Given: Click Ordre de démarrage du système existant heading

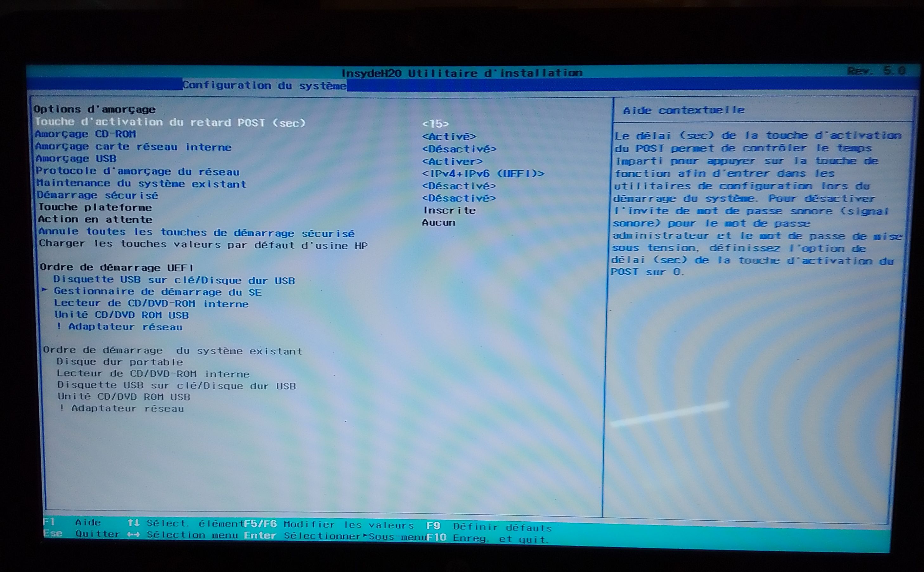Looking at the screenshot, I should [x=173, y=350].
